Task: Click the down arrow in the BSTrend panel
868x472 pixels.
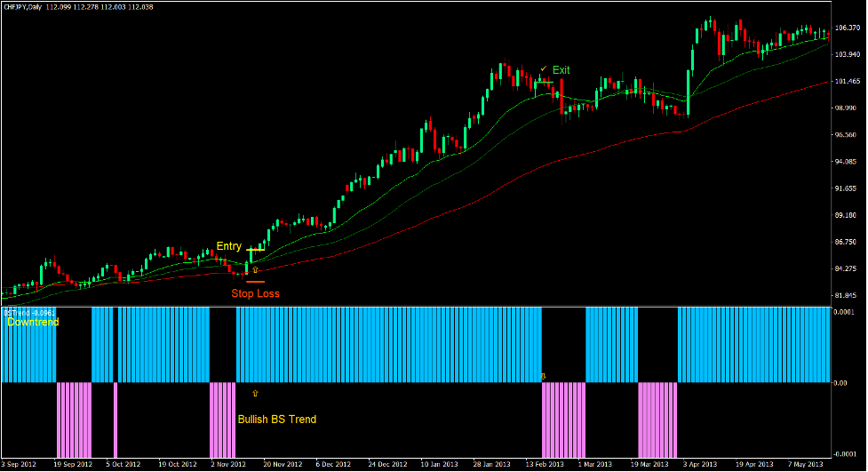Action: click(x=543, y=377)
